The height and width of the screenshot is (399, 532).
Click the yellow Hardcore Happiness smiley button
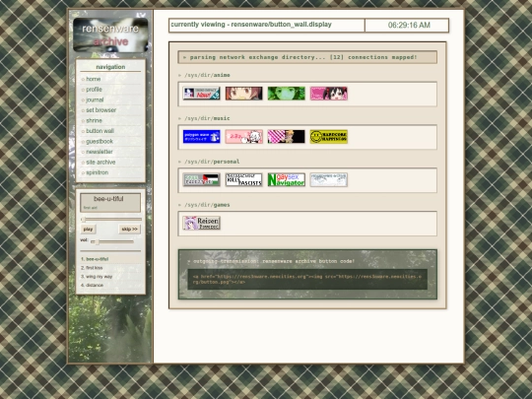pyautogui.click(x=329, y=137)
